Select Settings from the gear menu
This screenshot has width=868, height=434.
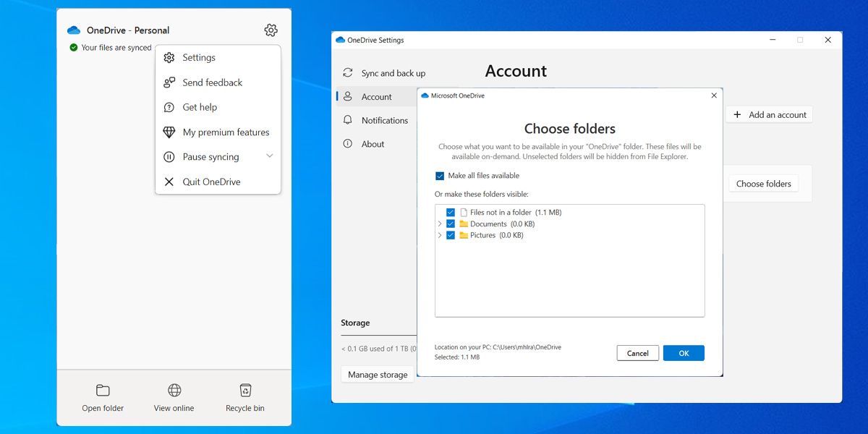199,58
